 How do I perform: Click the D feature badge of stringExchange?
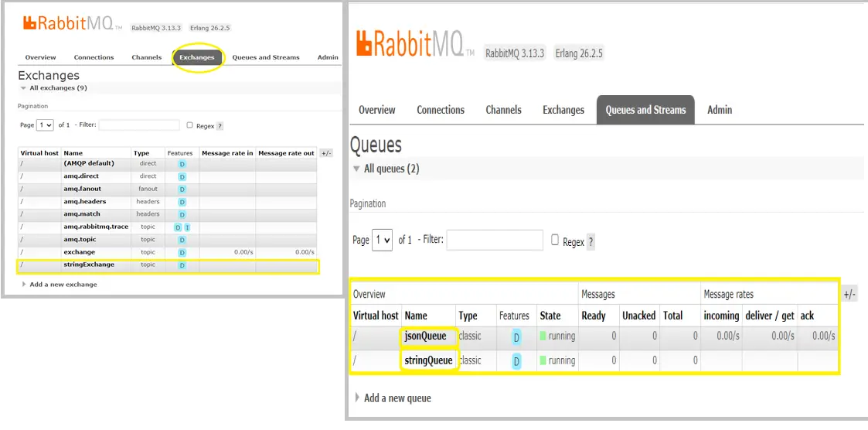pos(182,265)
